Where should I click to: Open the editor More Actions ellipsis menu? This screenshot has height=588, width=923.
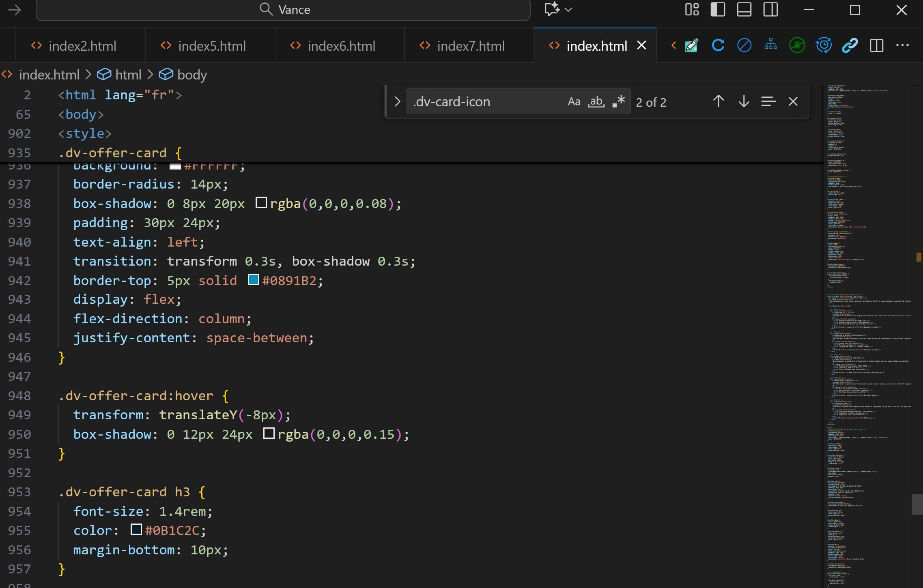pyautogui.click(x=902, y=45)
